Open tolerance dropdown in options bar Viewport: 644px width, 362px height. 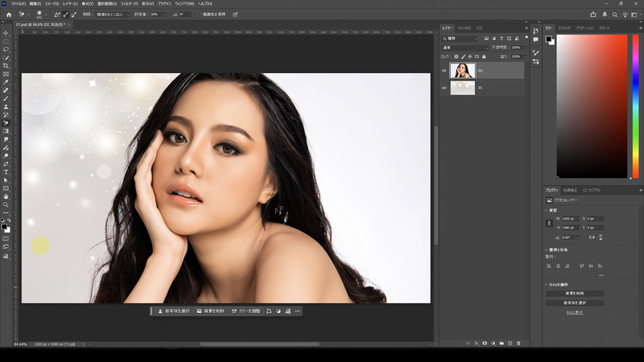click(165, 14)
